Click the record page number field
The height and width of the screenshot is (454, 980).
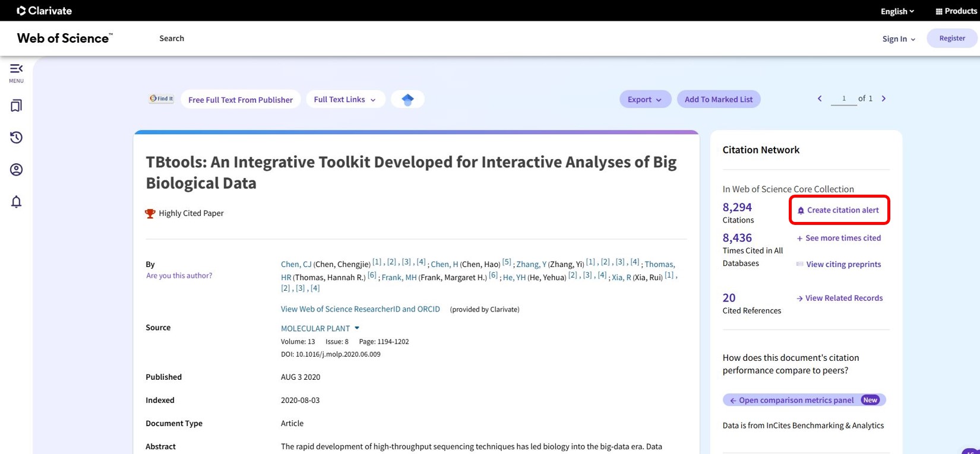tap(843, 99)
